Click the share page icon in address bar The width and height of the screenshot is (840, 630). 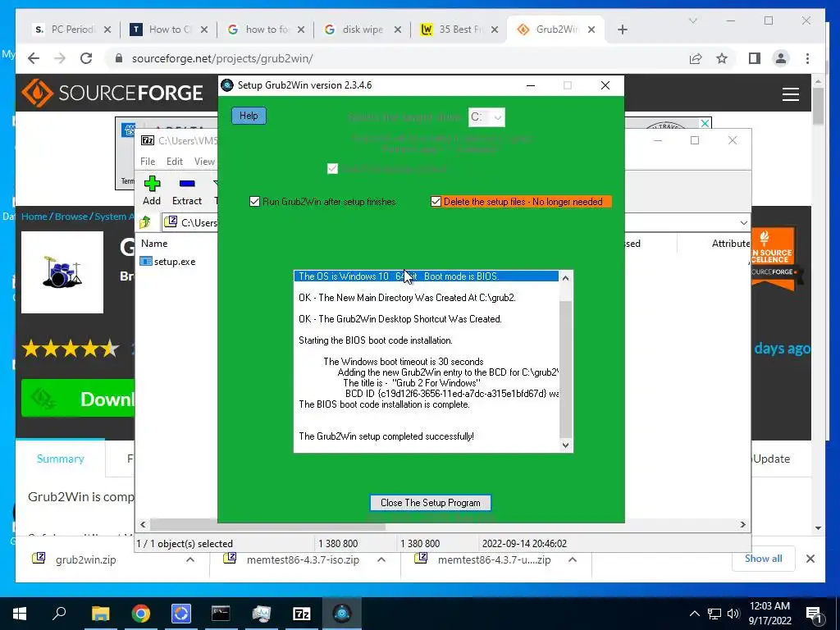(696, 58)
